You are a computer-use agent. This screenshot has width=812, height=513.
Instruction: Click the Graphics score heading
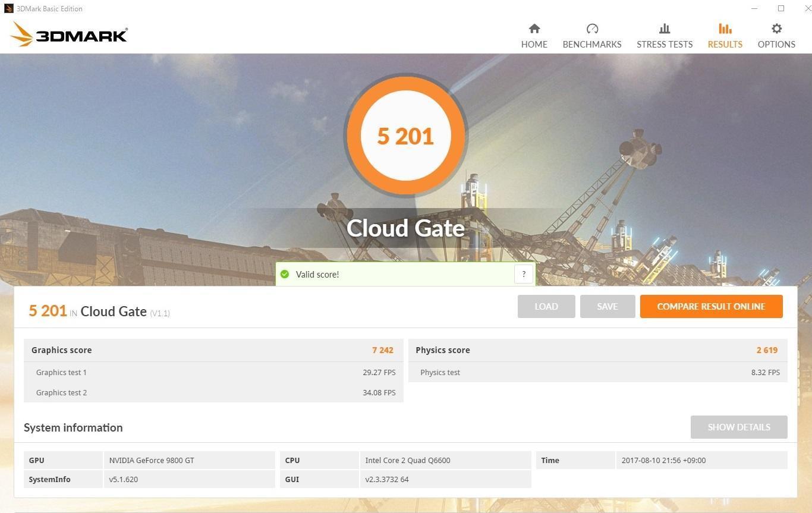point(61,350)
